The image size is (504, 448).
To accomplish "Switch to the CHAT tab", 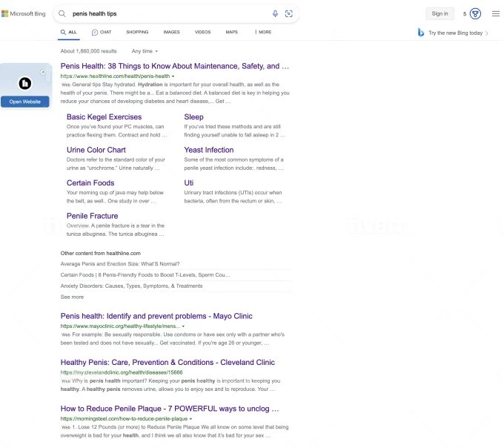I will pos(102,32).
